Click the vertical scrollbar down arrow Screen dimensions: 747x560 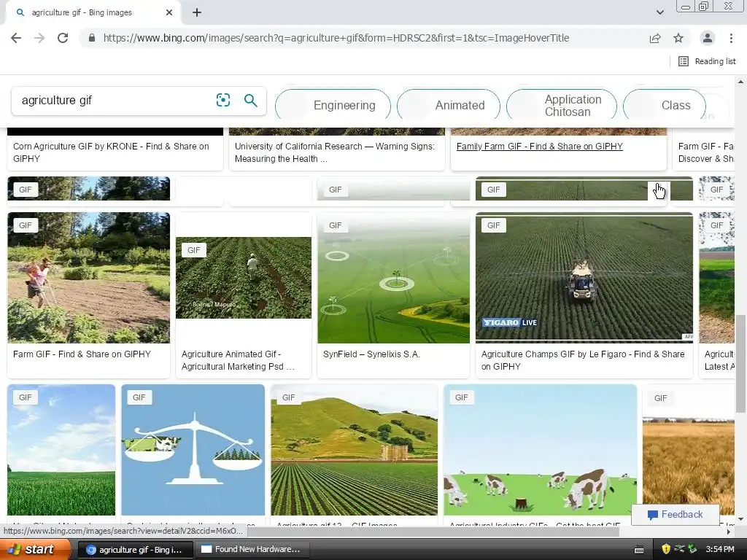coord(741,519)
